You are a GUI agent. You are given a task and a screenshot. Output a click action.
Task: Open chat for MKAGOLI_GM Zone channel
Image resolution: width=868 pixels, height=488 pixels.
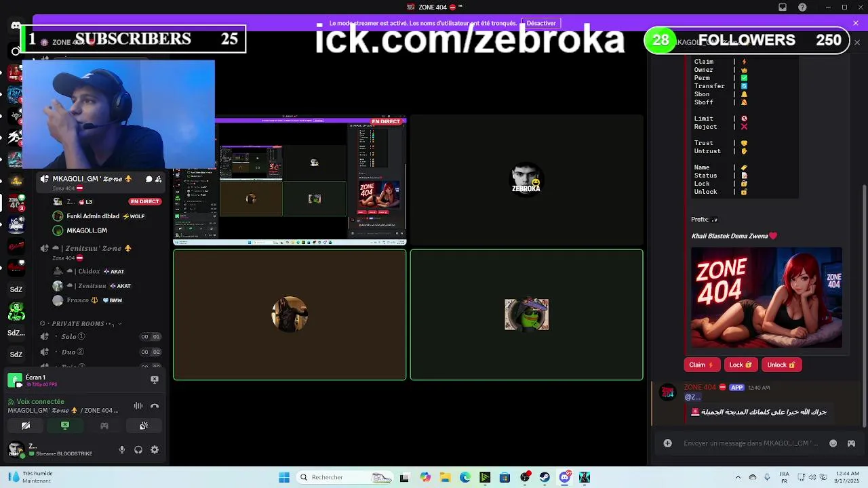(149, 179)
